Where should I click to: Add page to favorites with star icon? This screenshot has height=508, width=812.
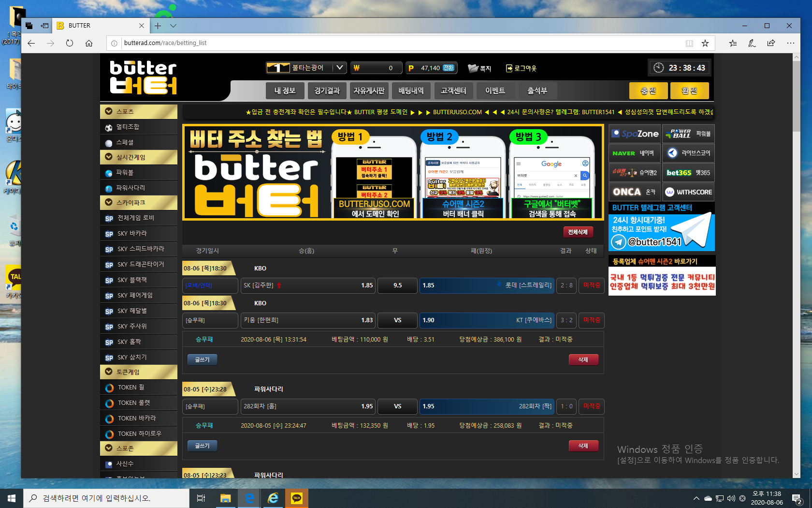[x=705, y=43]
